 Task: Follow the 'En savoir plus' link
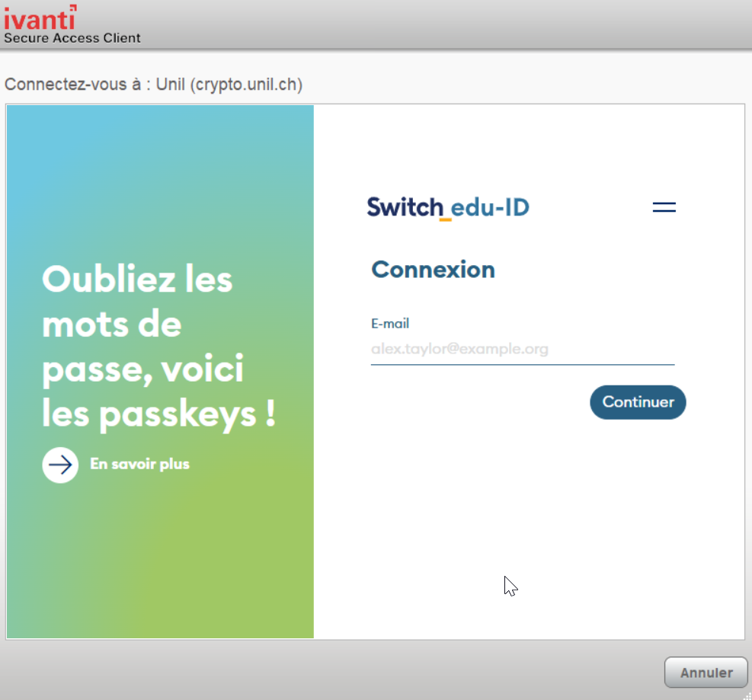coord(139,464)
